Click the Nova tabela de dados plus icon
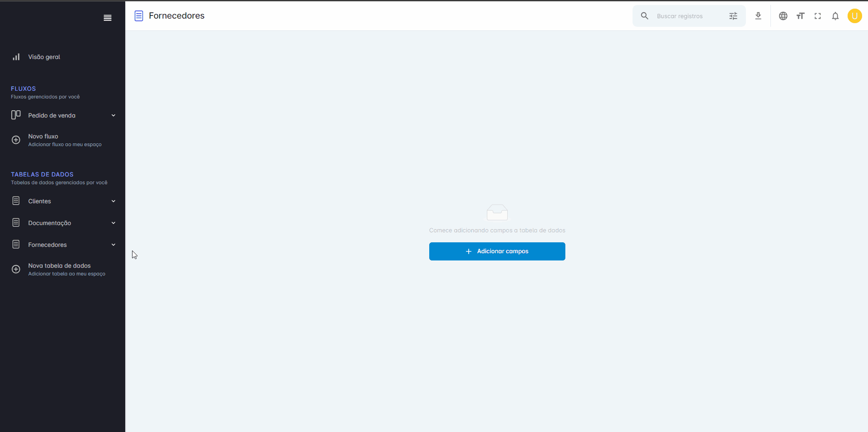 (16, 269)
